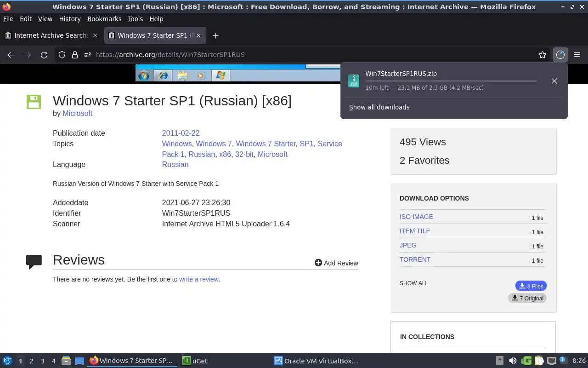The width and height of the screenshot is (588, 368).
Task: Click the 7 Original download button
Action: [527, 298]
